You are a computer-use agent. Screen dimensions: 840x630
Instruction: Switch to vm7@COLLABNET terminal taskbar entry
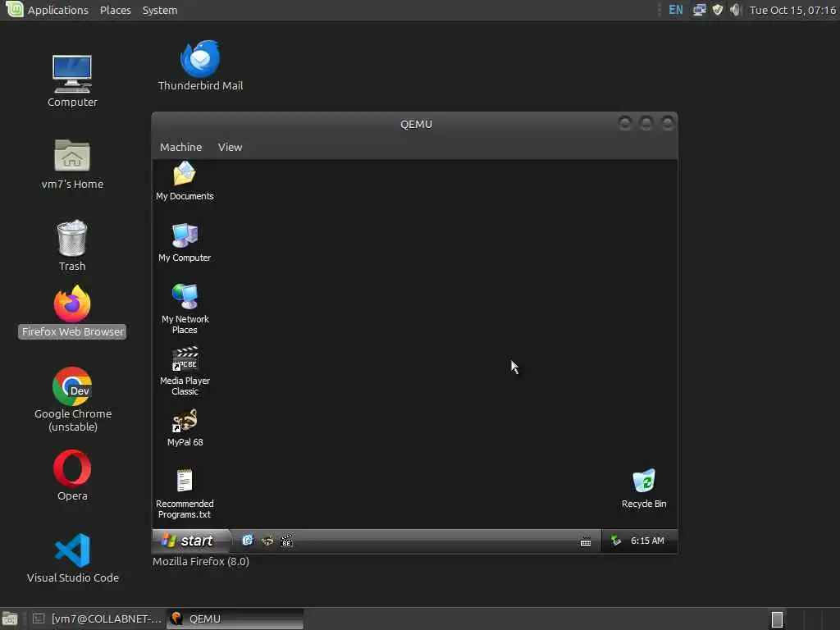click(x=97, y=619)
